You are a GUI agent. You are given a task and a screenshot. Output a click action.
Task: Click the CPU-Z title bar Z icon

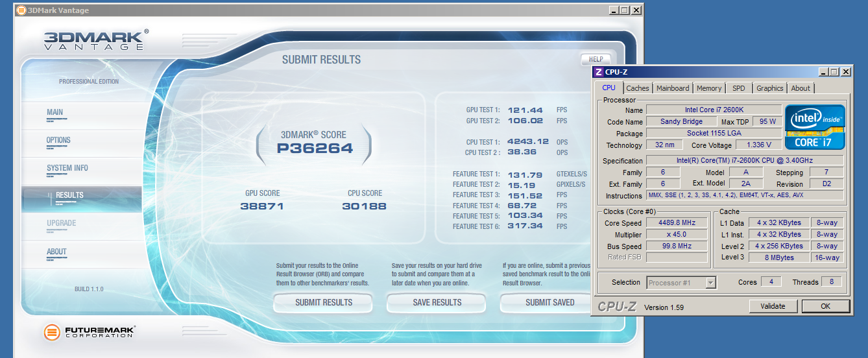click(x=597, y=72)
